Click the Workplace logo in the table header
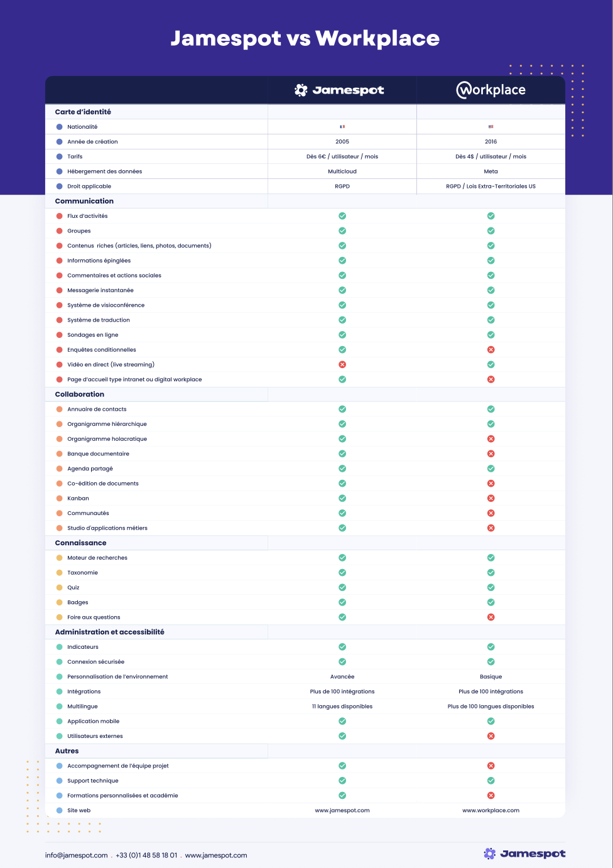Screen dimensions: 613x868 [491, 90]
